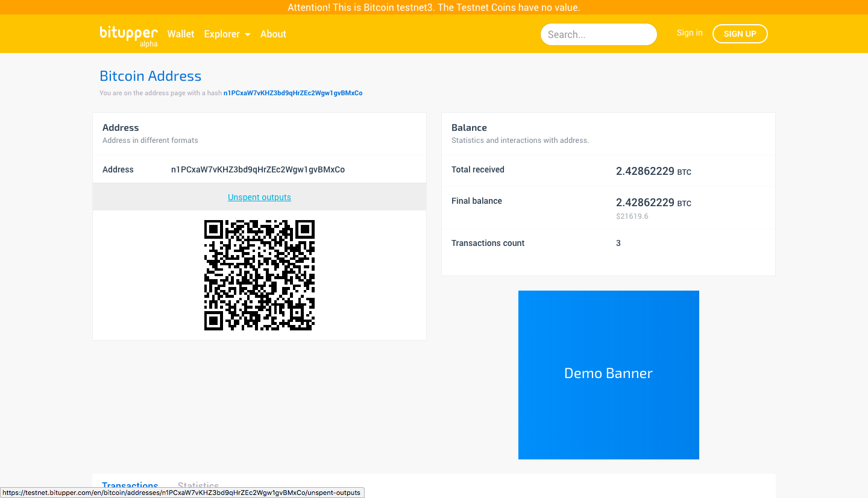Switch to the Transactions tab
The width and height of the screenshot is (868, 498).
pyautogui.click(x=130, y=486)
